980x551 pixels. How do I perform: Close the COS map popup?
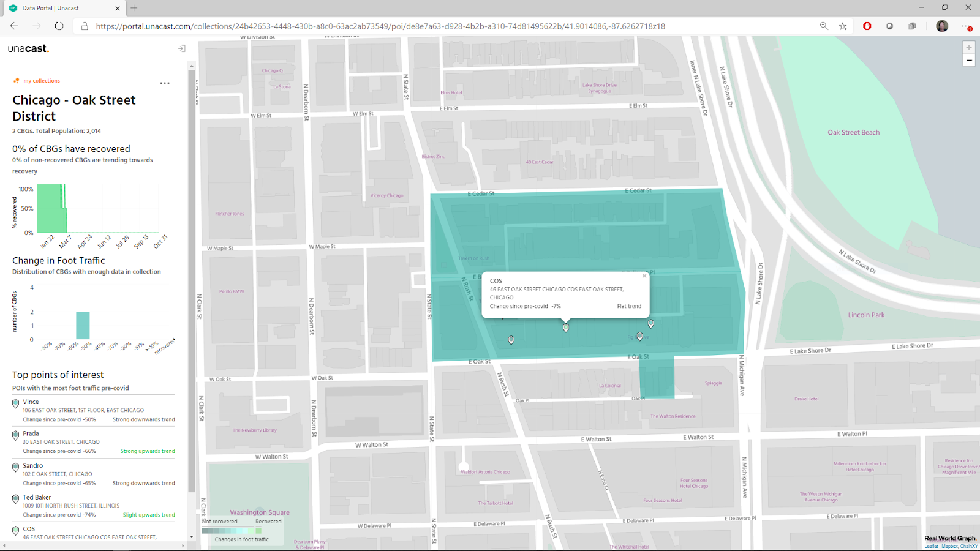644,276
